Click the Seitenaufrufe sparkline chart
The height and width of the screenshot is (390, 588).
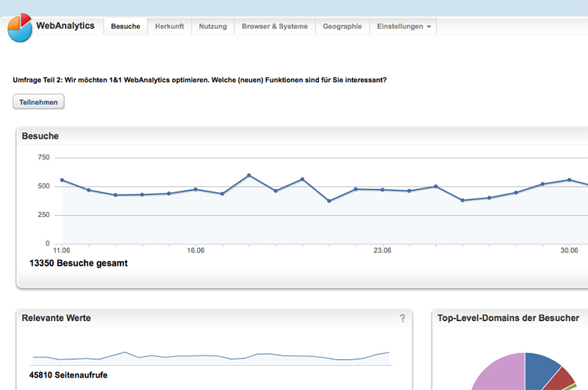coord(211,358)
